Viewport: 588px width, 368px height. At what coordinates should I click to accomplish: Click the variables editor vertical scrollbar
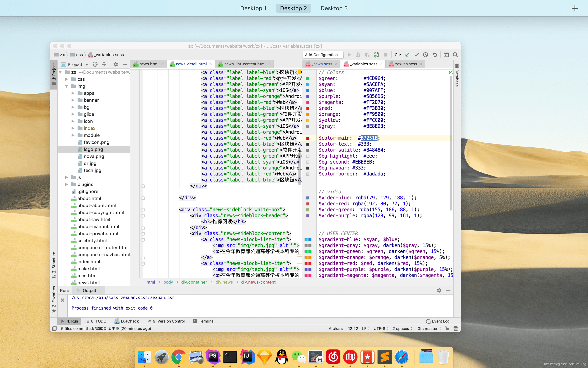[x=451, y=143]
